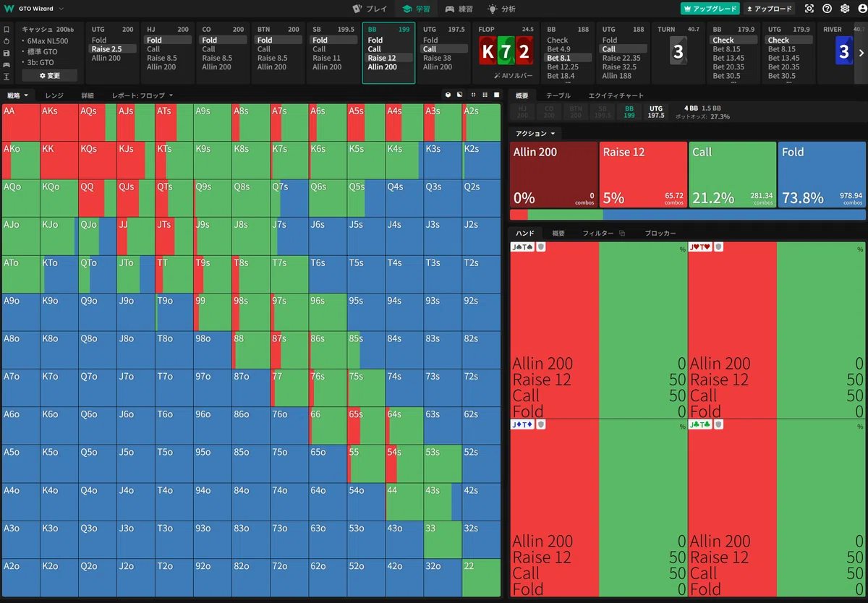Click the four-dot grid view icon
The width and height of the screenshot is (868, 603).
pos(472,95)
